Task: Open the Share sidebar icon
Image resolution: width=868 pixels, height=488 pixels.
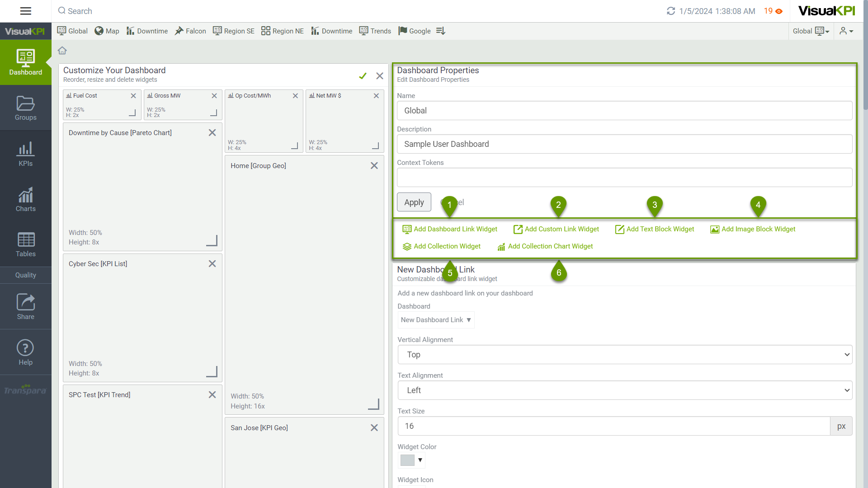Action: 26,306
